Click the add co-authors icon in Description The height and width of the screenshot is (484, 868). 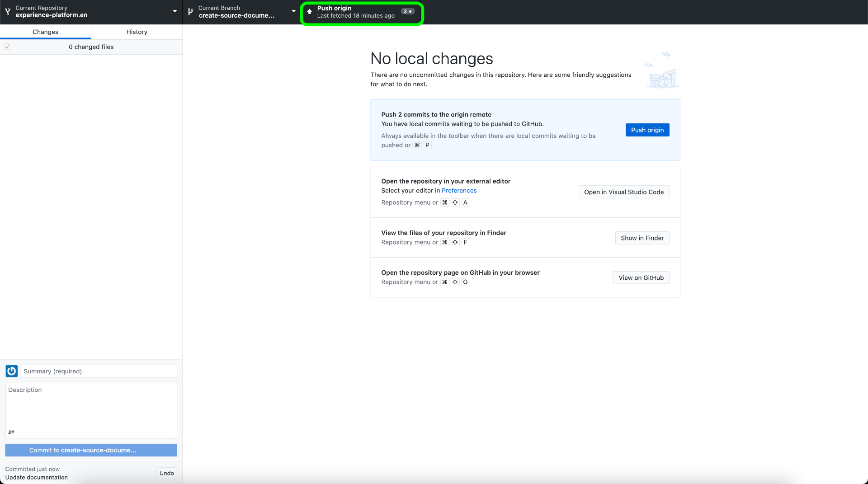11,432
